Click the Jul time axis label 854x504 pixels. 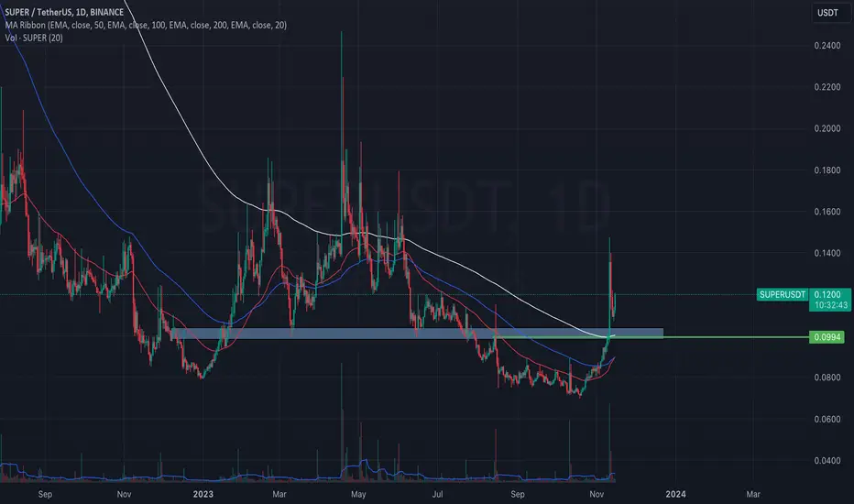[437, 494]
